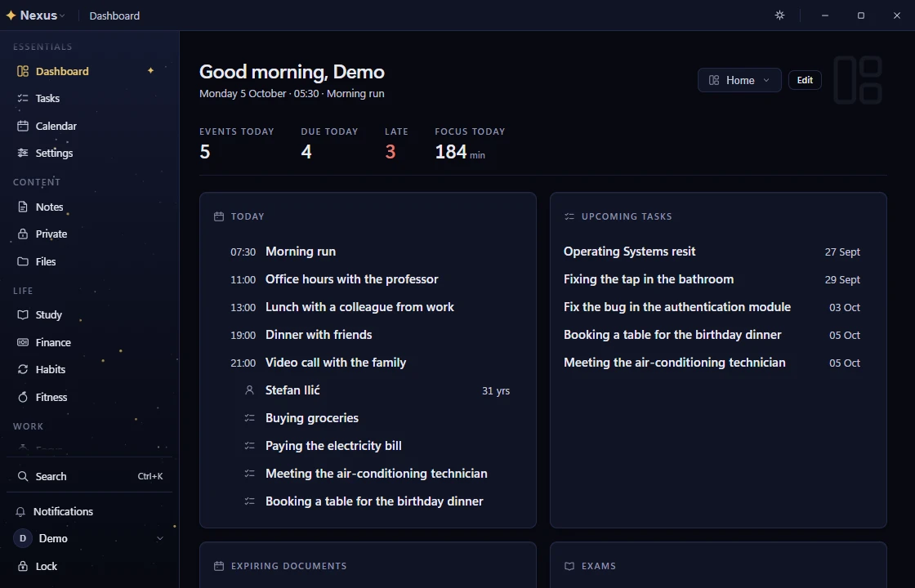Click the Ctrl+K shortcut hint
915x588 pixels.
(x=150, y=477)
